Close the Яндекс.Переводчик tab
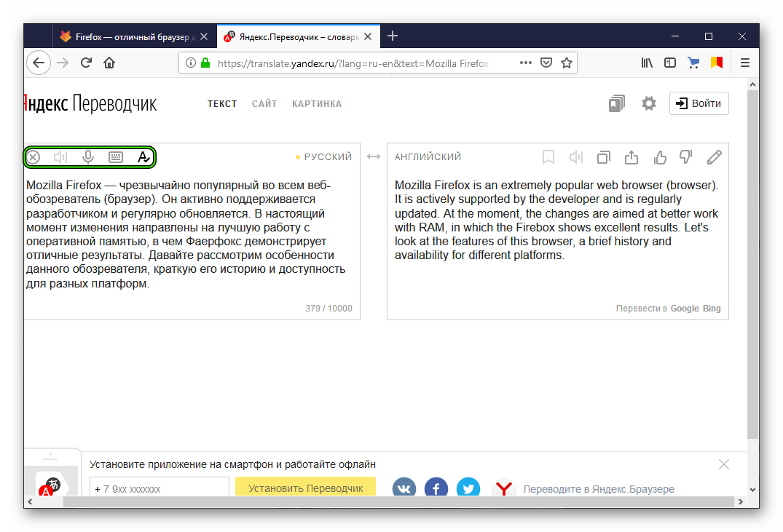The image size is (783, 532). 368,36
